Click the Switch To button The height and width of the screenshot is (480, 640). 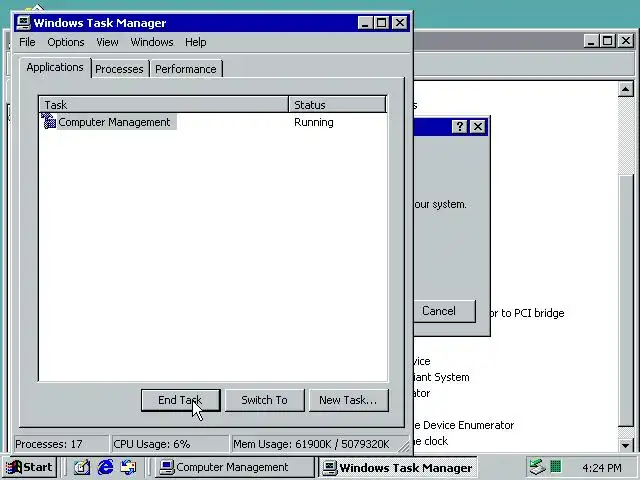pos(264,400)
